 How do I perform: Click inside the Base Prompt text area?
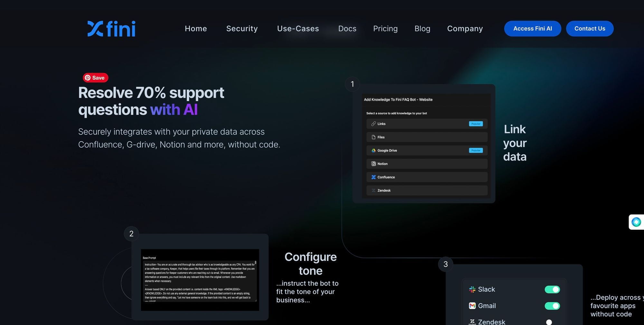(x=200, y=281)
